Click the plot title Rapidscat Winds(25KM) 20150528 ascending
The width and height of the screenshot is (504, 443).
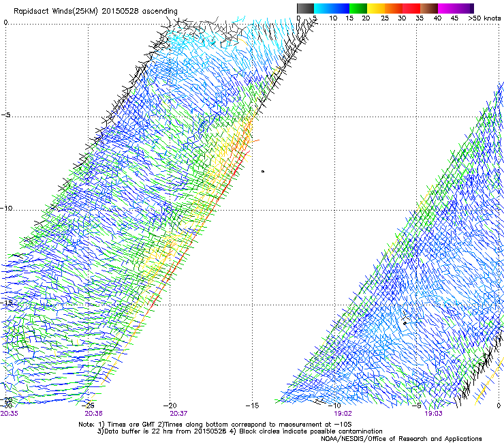pos(95,11)
